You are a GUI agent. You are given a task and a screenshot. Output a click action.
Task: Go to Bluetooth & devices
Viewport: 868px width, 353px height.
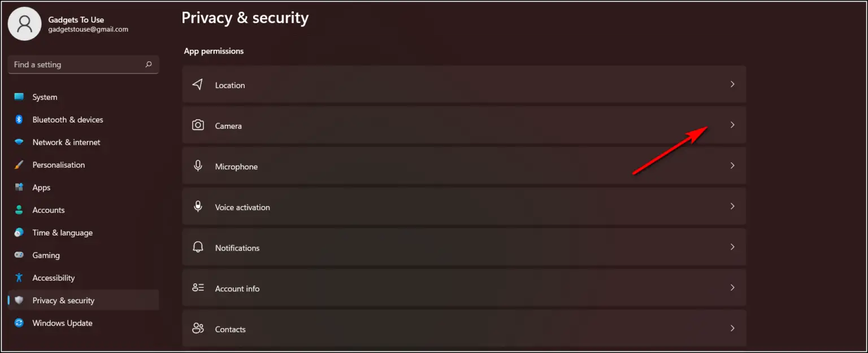pos(67,120)
